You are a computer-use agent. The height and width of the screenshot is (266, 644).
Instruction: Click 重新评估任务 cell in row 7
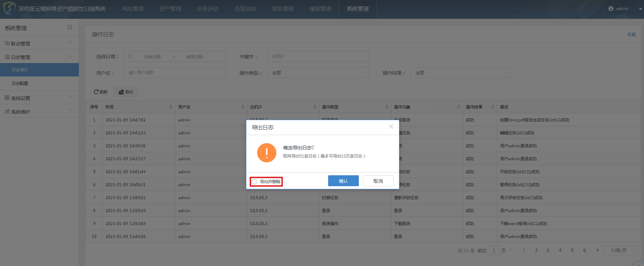406,198
